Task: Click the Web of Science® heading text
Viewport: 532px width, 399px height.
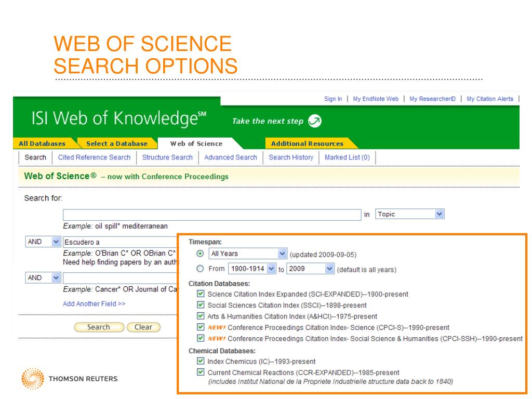Action: (60, 176)
